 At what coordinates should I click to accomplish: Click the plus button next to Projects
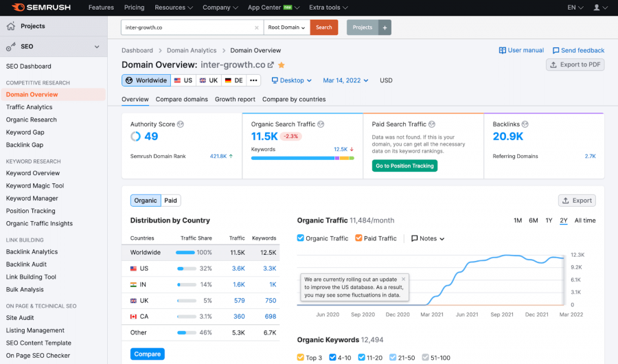pos(385,27)
